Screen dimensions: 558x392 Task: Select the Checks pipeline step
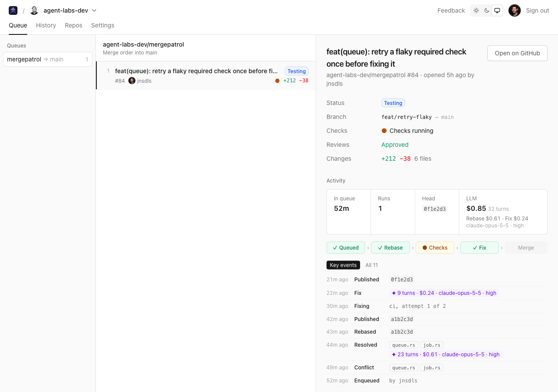(x=435, y=247)
